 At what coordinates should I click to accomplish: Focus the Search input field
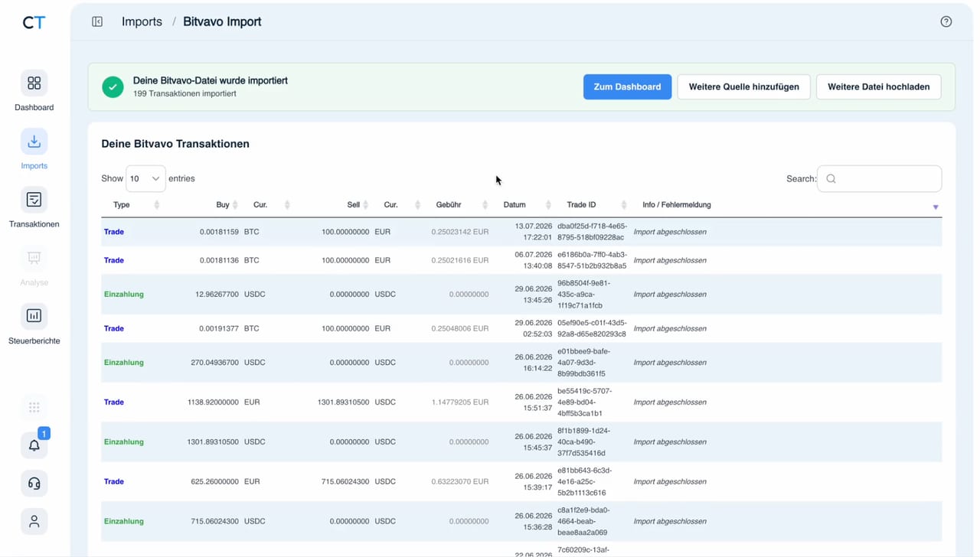click(879, 178)
